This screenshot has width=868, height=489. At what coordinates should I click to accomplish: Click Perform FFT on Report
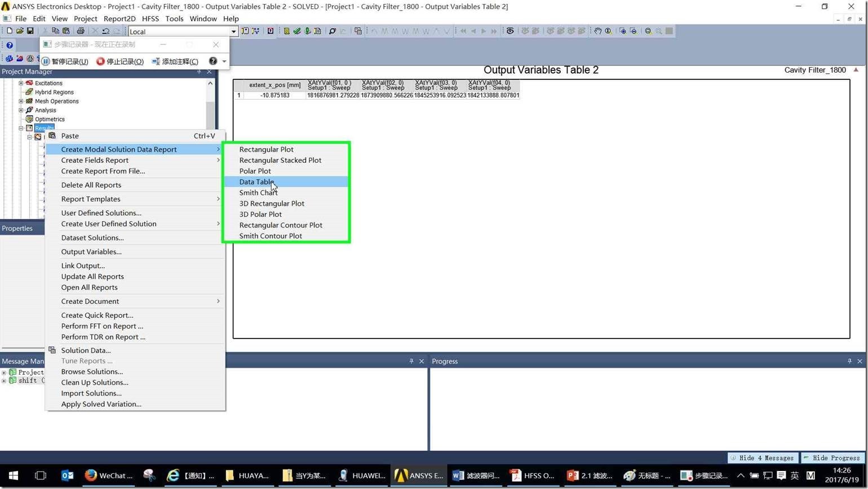pyautogui.click(x=102, y=326)
